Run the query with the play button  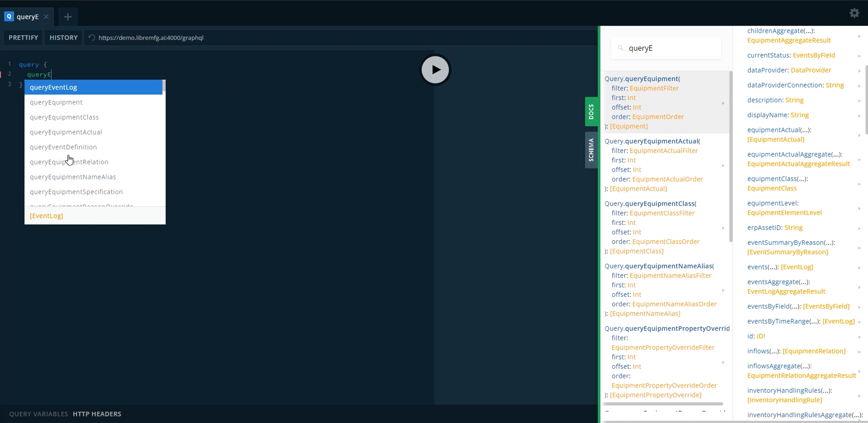coord(435,70)
